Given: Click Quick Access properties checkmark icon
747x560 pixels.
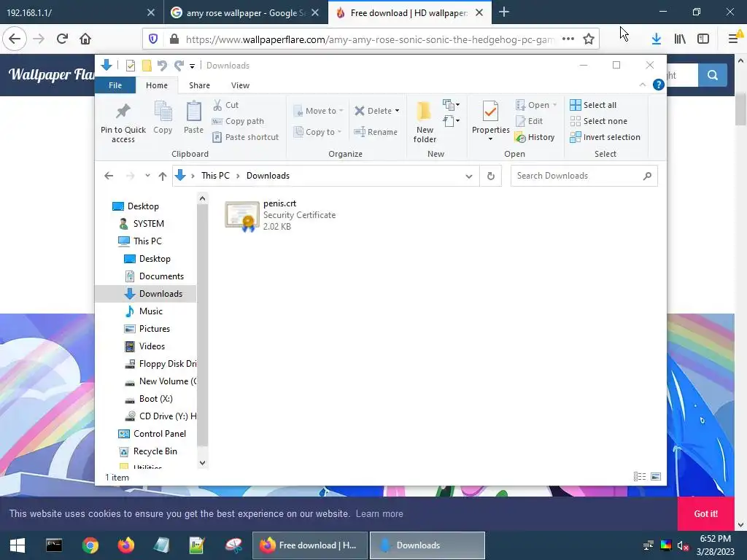Looking at the screenshot, I should (131, 66).
